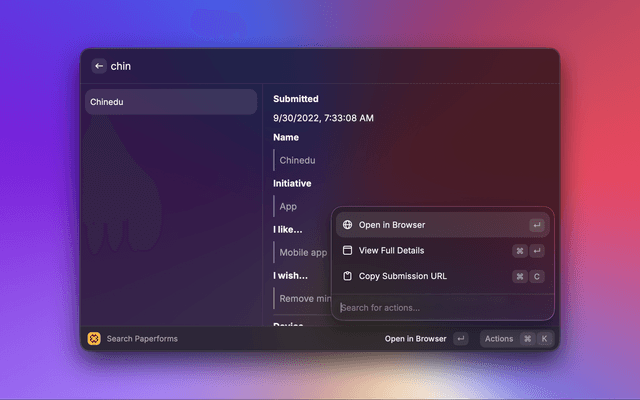The width and height of the screenshot is (640, 400).
Task: Click the K shortcut key beside Actions
Action: pos(544,339)
